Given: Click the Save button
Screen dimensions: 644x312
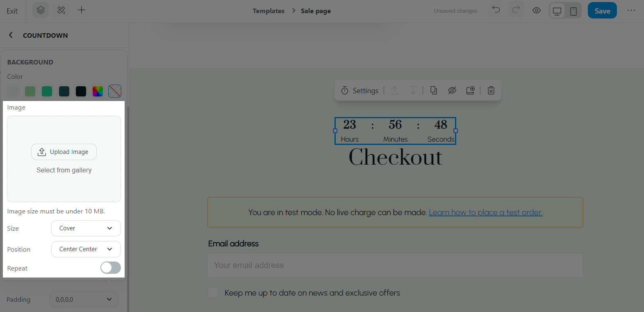Looking at the screenshot, I should pos(602,11).
